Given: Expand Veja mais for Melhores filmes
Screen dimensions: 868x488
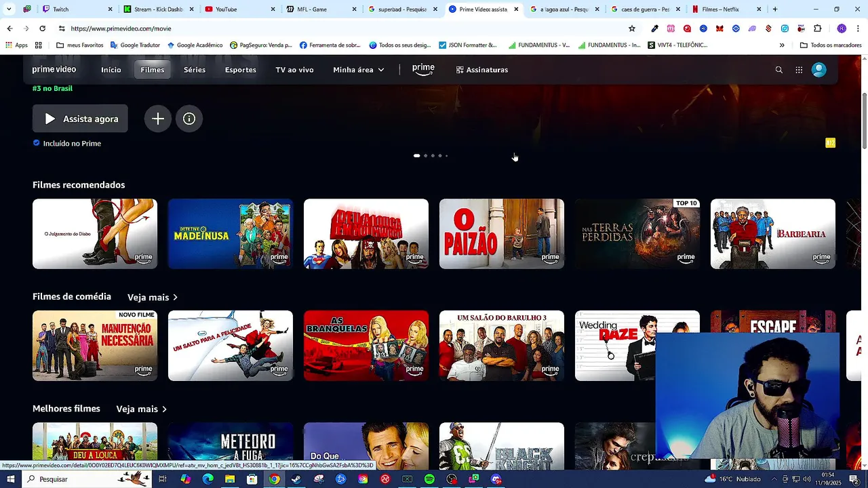Looking at the screenshot, I should point(142,409).
